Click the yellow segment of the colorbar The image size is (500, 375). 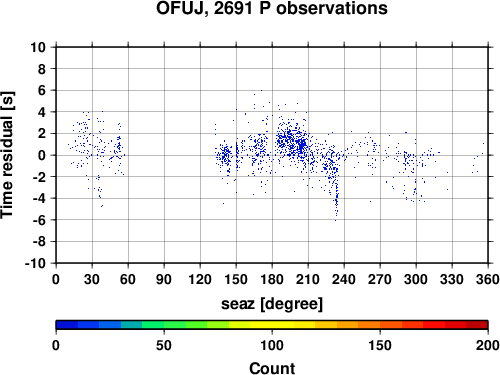click(x=272, y=325)
